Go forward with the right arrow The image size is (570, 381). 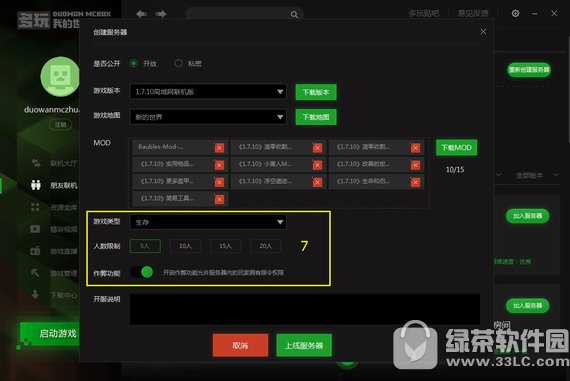coord(161,14)
